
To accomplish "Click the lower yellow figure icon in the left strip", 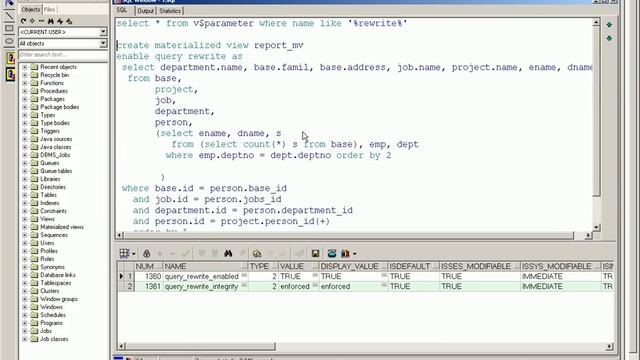I will pos(10,75).
